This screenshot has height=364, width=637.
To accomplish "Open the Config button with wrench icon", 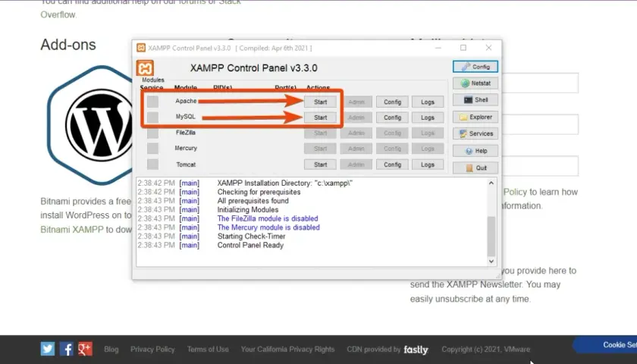I will (x=475, y=67).
